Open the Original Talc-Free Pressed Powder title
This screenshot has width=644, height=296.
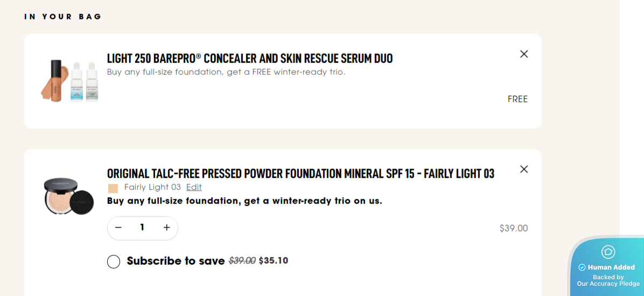click(300, 173)
